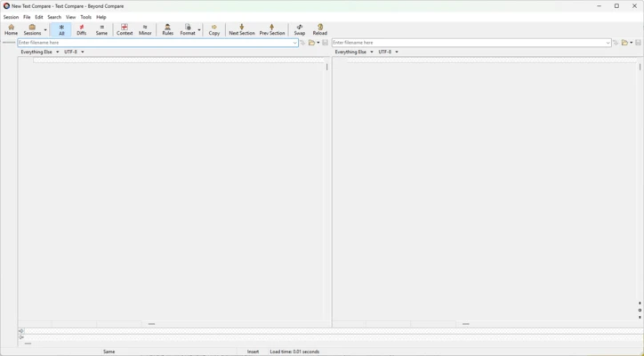Jump to Prev Section

click(x=272, y=29)
